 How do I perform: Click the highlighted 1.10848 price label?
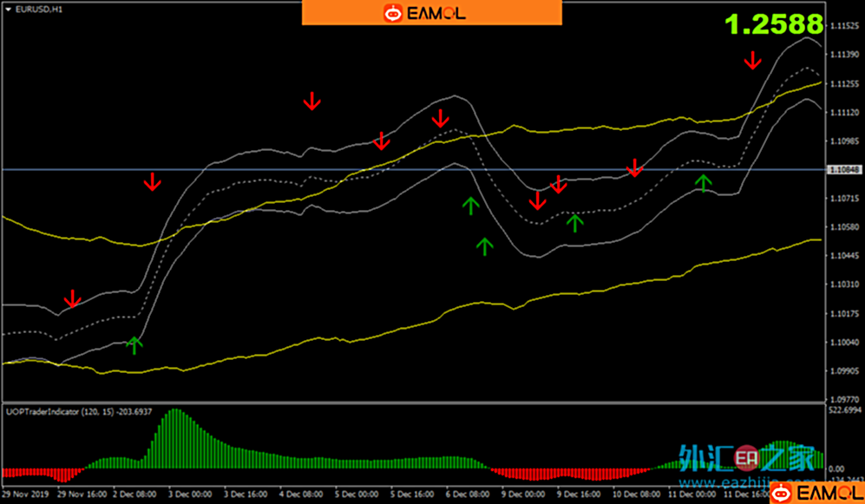844,169
